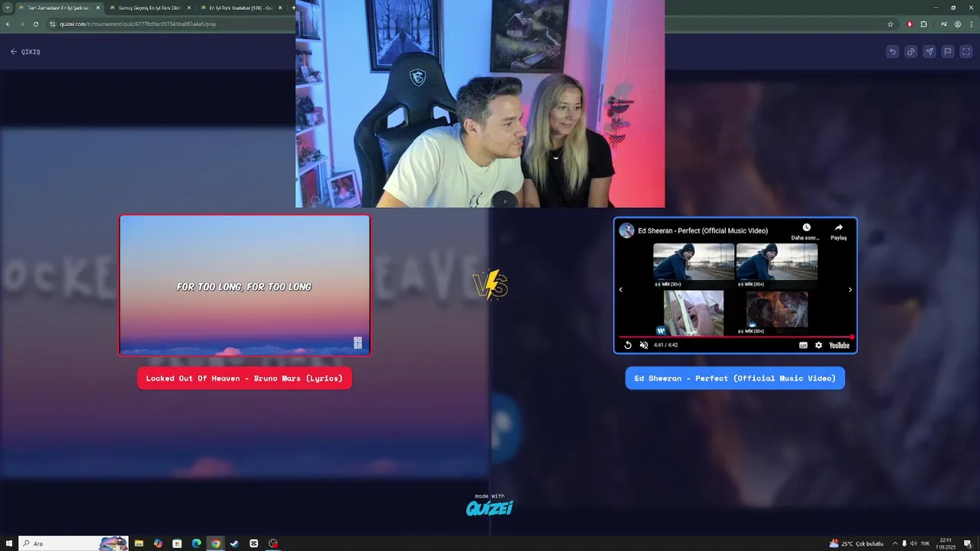Open media controls icon in Chrome toolbar
This screenshot has height=551, width=980.
click(x=944, y=24)
